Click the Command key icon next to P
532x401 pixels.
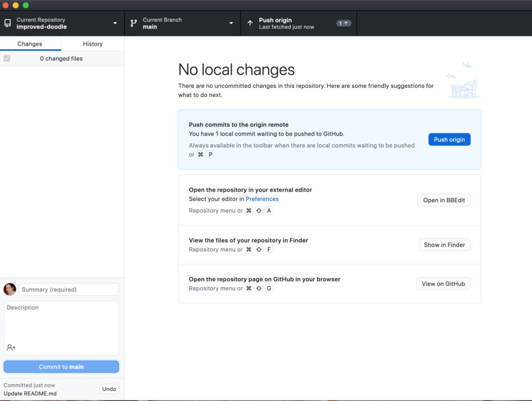coord(201,154)
